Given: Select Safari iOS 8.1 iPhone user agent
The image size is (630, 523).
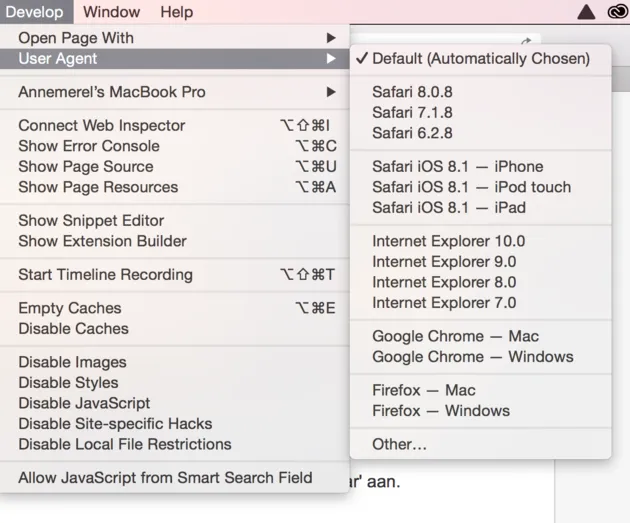Looking at the screenshot, I should click(x=481, y=166).
